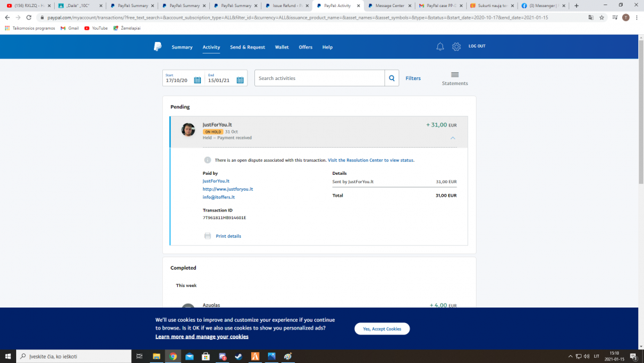
Task: Open Windows Start menu
Action: pos(8,357)
